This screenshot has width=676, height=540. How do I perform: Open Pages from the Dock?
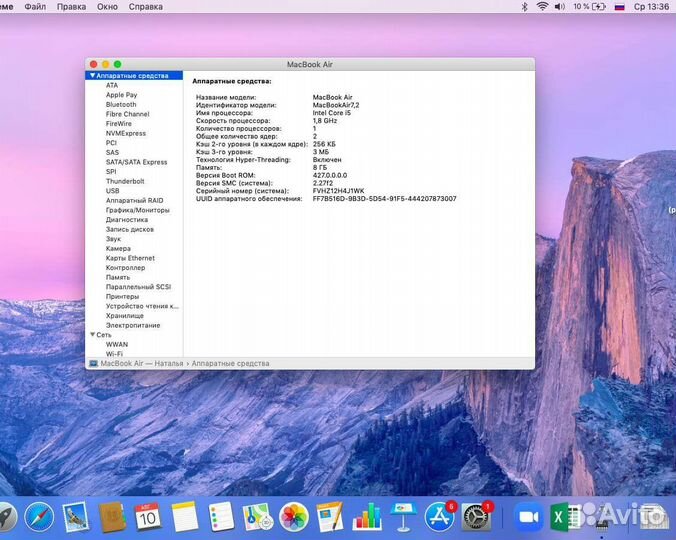click(x=330, y=517)
